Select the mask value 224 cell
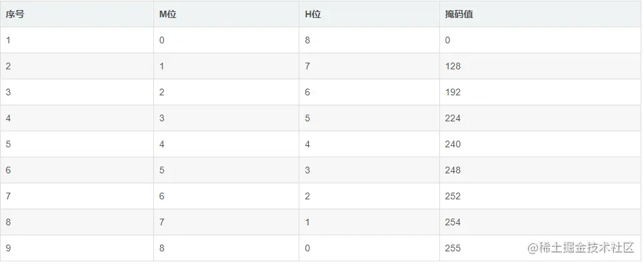The image size is (644, 264). point(540,118)
